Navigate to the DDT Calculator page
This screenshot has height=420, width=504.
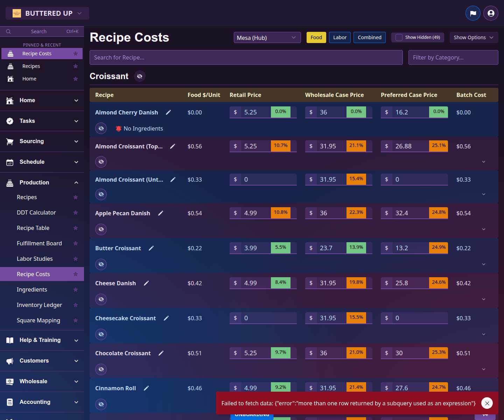(36, 212)
